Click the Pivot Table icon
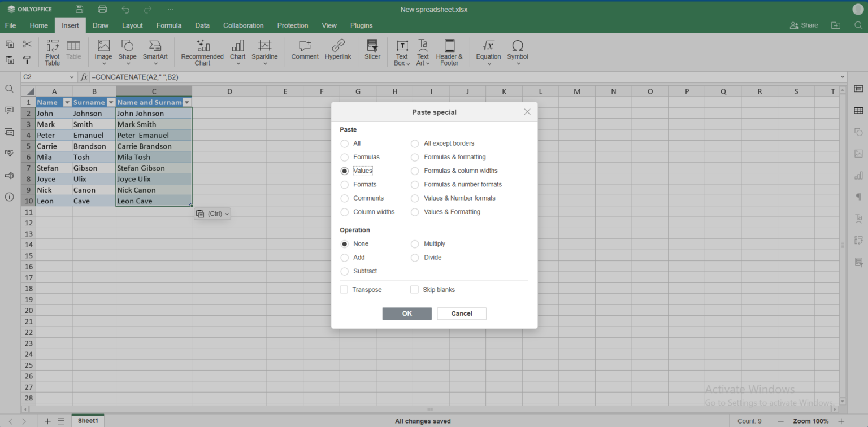 [x=52, y=53]
